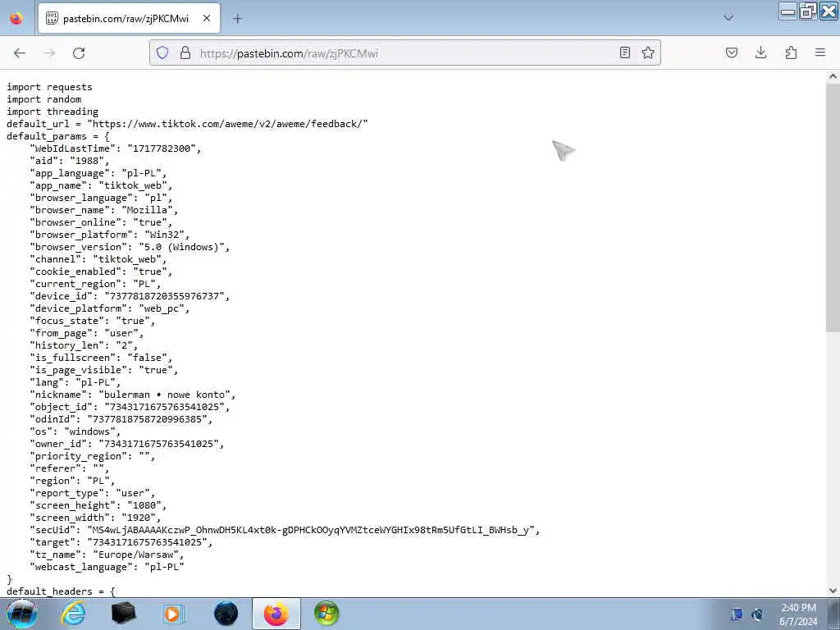
Task: Open the black folder taskbar icon
Action: tap(123, 614)
